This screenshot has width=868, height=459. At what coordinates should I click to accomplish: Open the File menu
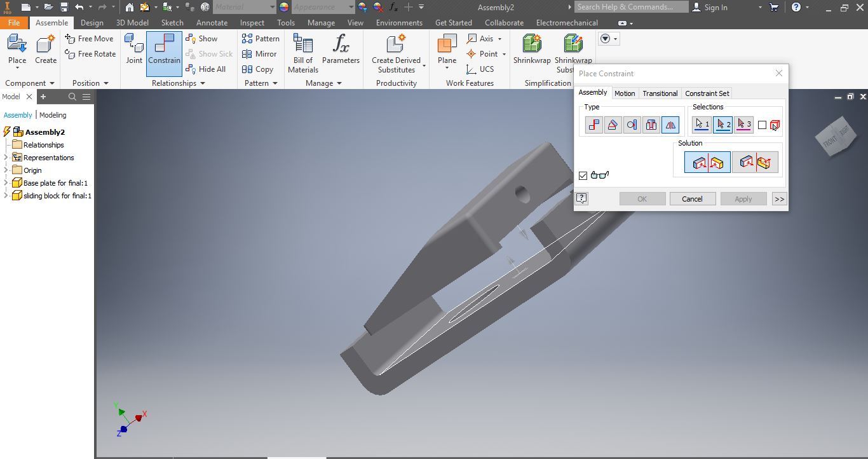click(x=13, y=23)
